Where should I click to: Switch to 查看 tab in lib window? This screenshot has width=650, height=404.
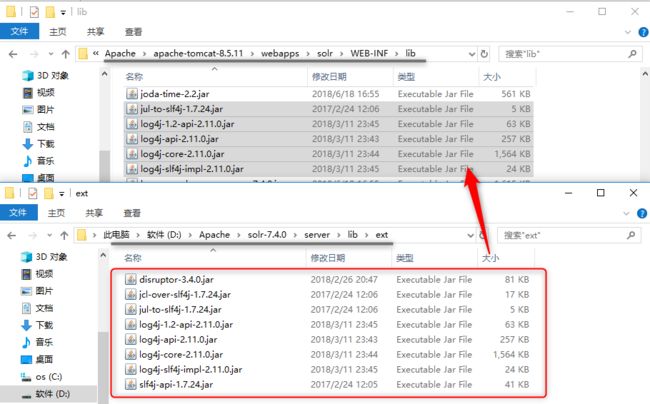click(133, 32)
